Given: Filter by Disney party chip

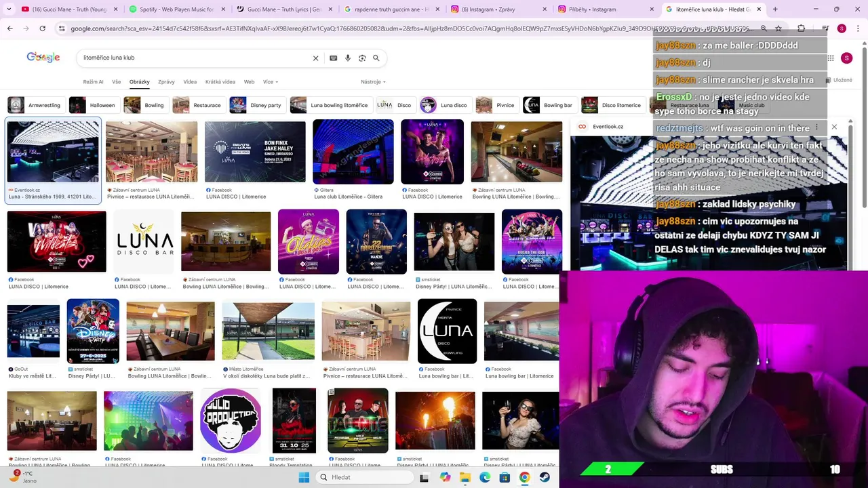Looking at the screenshot, I should [x=257, y=105].
